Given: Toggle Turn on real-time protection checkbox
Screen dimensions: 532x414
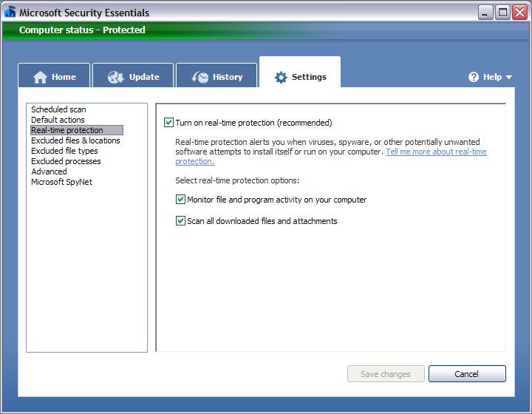Looking at the screenshot, I should pos(168,122).
